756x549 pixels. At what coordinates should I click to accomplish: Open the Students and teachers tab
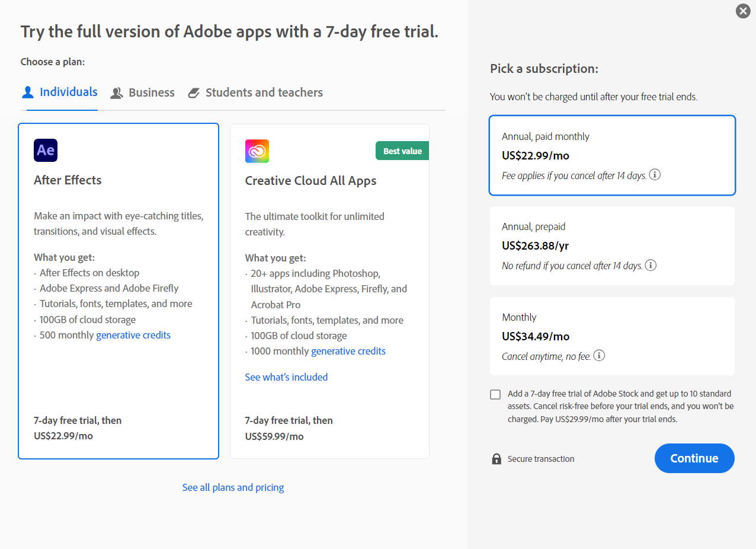(x=255, y=92)
